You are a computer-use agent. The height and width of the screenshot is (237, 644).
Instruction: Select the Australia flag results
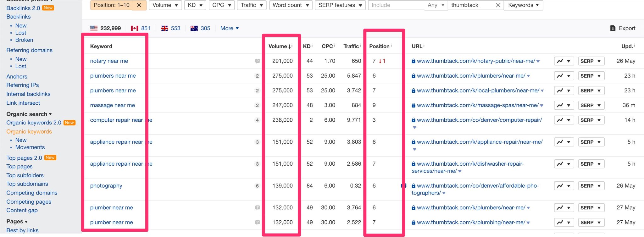[200, 28]
